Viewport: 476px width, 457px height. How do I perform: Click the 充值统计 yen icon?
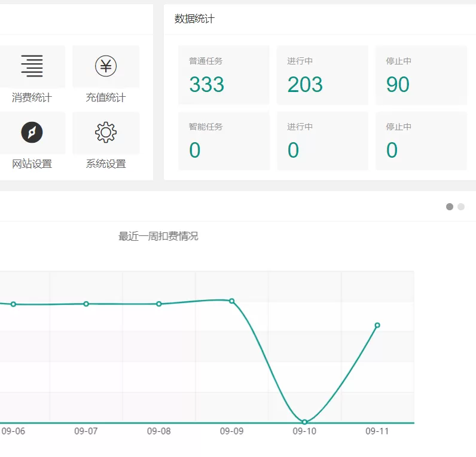coord(106,66)
